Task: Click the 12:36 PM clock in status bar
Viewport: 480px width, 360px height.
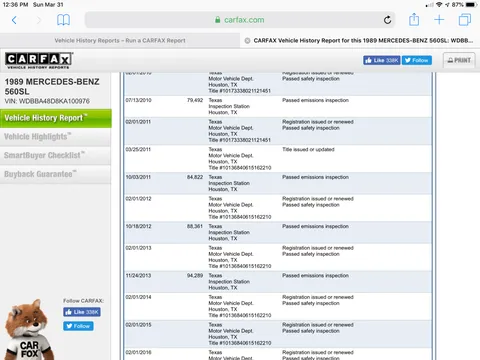Action: pyautogui.click(x=15, y=5)
